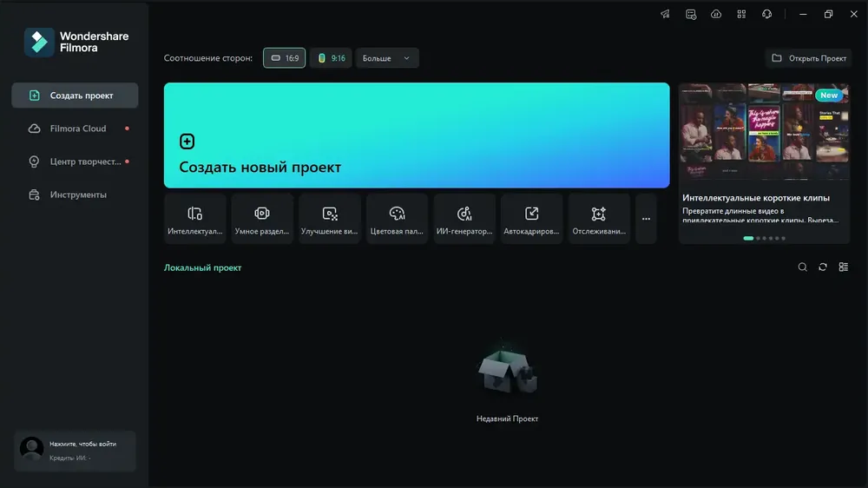Image resolution: width=868 pixels, height=488 pixels.
Task: Select the first carousel page indicator
Action: click(748, 238)
